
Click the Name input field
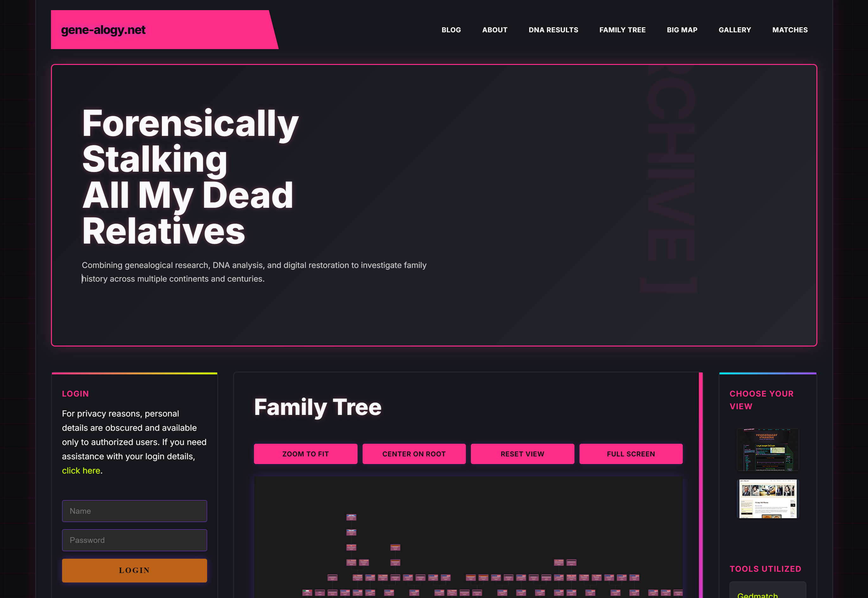click(134, 511)
